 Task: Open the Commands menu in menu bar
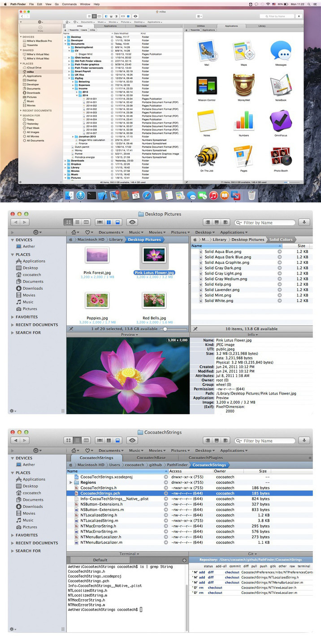click(x=69, y=4)
